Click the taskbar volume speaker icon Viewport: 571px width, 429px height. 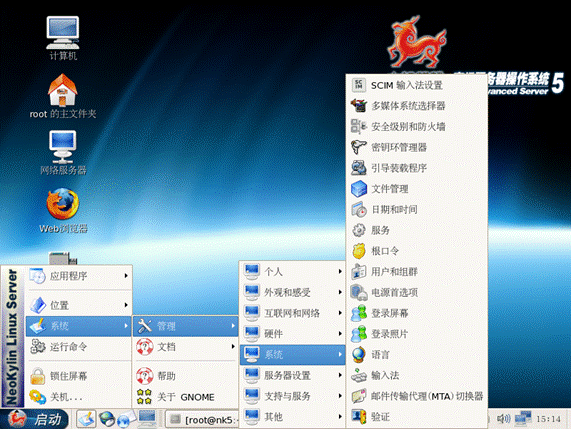pyautogui.click(x=504, y=419)
